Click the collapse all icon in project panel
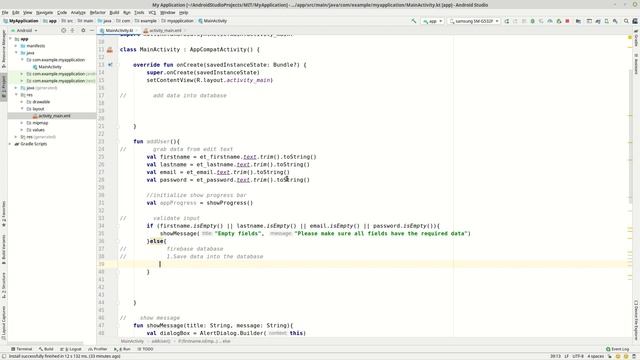 coord(72,30)
